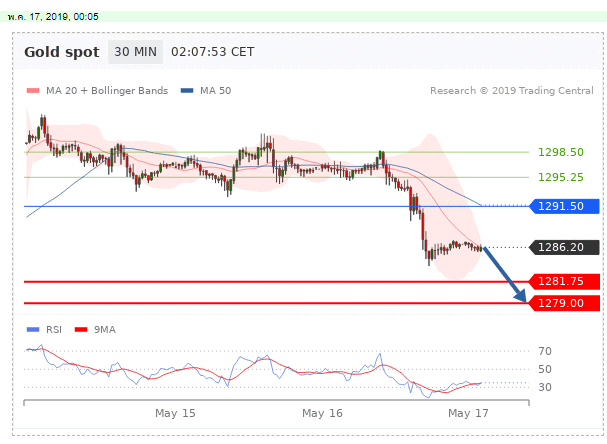Click the MA 20 + Bollinger Bands legend text
Screen dimensions: 607x444
(x=107, y=91)
